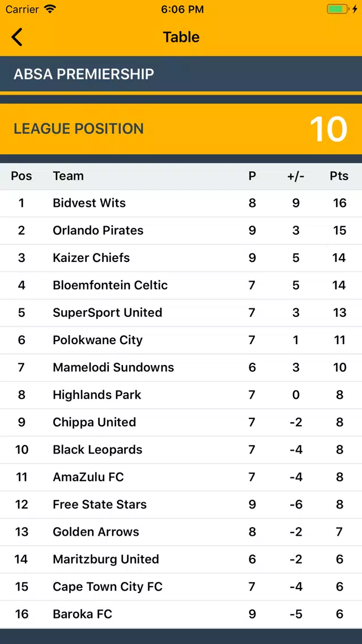Select the Black Leopards row
Image resolution: width=362 pixels, height=644 pixels.
point(181,450)
